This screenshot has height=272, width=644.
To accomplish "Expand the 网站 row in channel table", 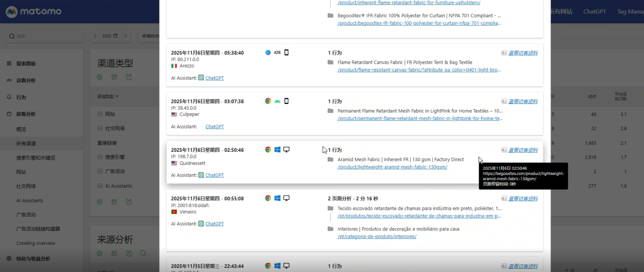I will tap(100, 114).
